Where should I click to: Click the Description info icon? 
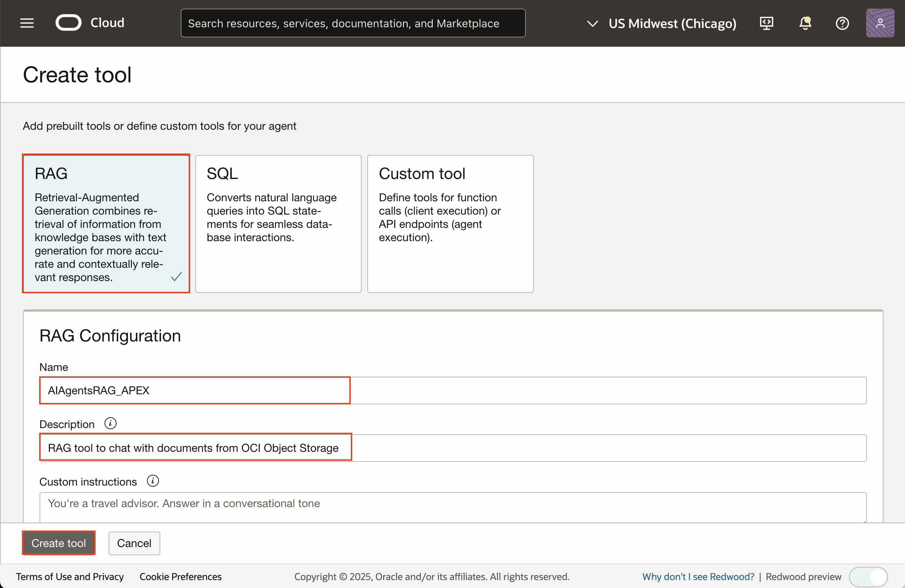[x=110, y=423]
